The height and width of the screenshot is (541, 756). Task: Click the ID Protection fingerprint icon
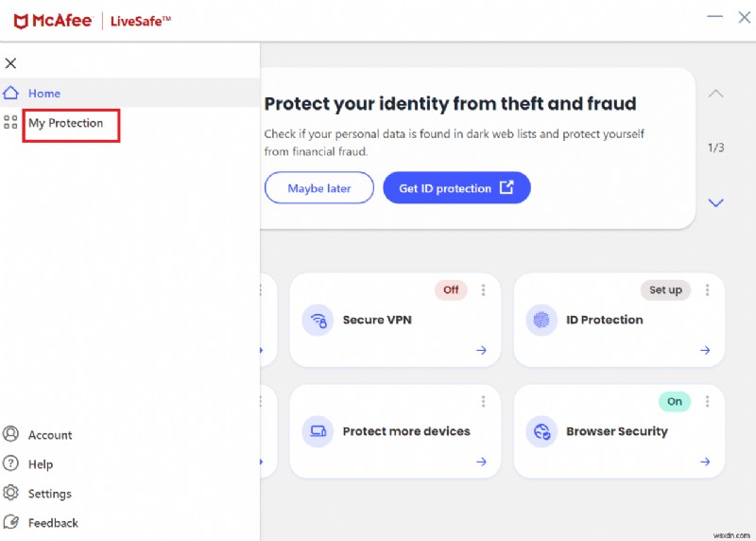tap(541, 320)
